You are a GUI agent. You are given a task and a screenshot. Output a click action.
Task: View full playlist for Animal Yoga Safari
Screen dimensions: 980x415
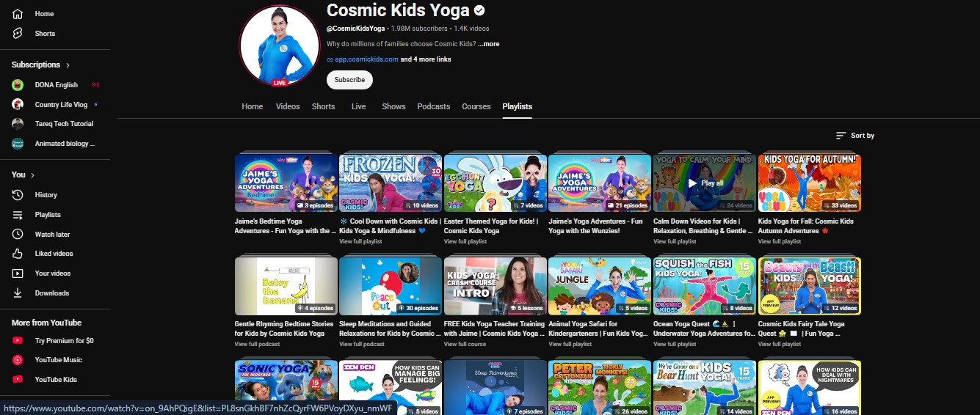point(570,344)
